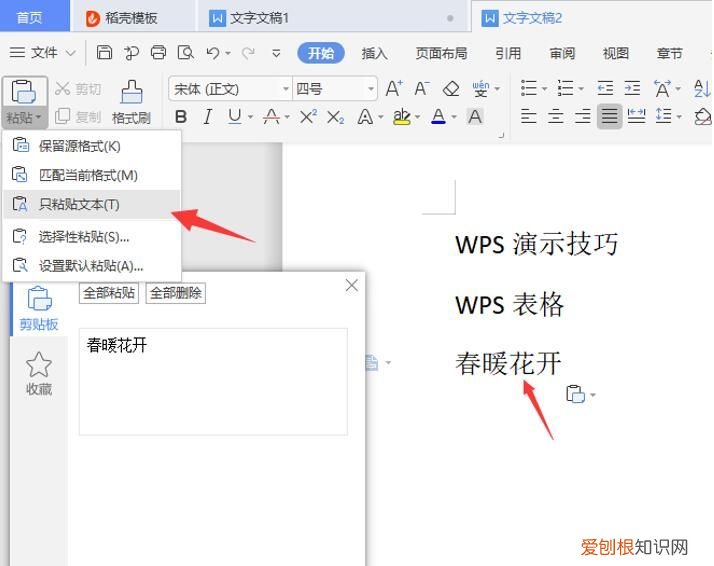Click the export to PDF icon

[131, 53]
